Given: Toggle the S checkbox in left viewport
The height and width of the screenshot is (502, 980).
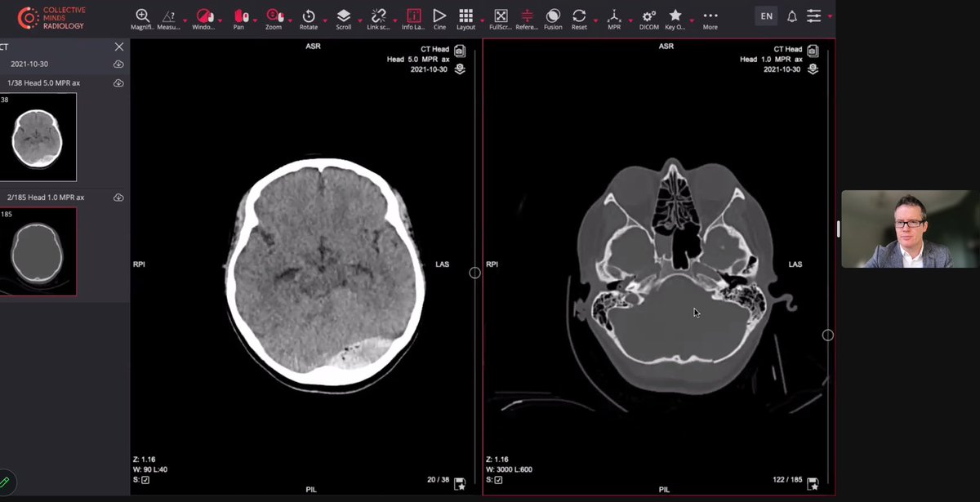Looking at the screenshot, I should pos(145,480).
